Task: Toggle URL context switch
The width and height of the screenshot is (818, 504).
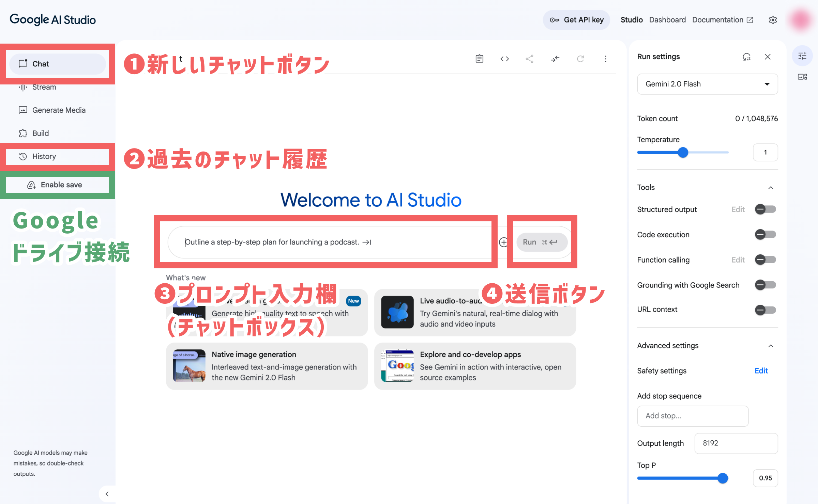Action: click(765, 310)
